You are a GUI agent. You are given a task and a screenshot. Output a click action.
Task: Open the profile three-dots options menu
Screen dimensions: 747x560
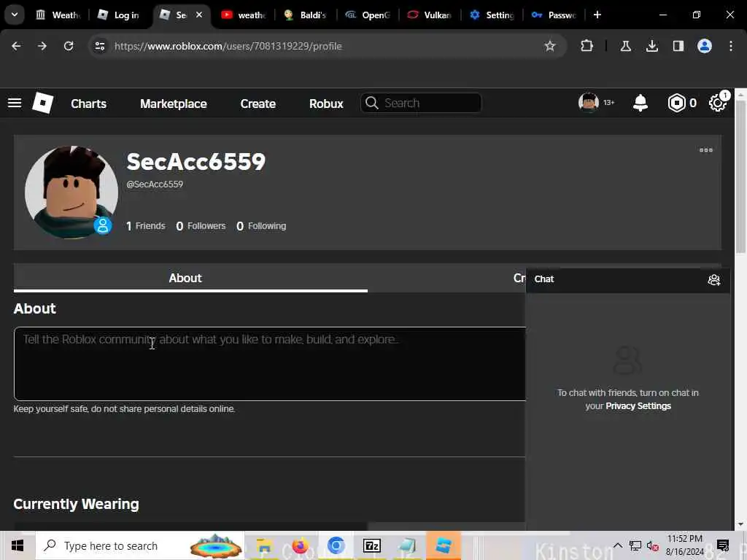[706, 150]
